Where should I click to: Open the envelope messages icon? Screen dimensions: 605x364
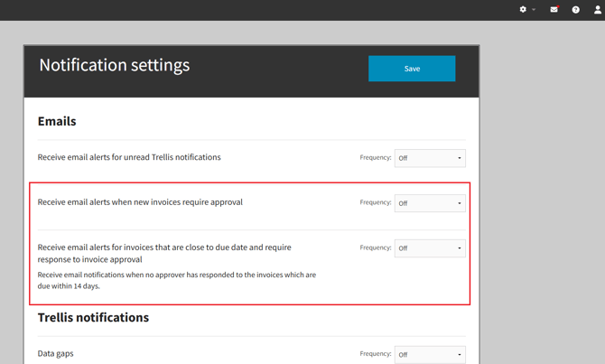(554, 10)
